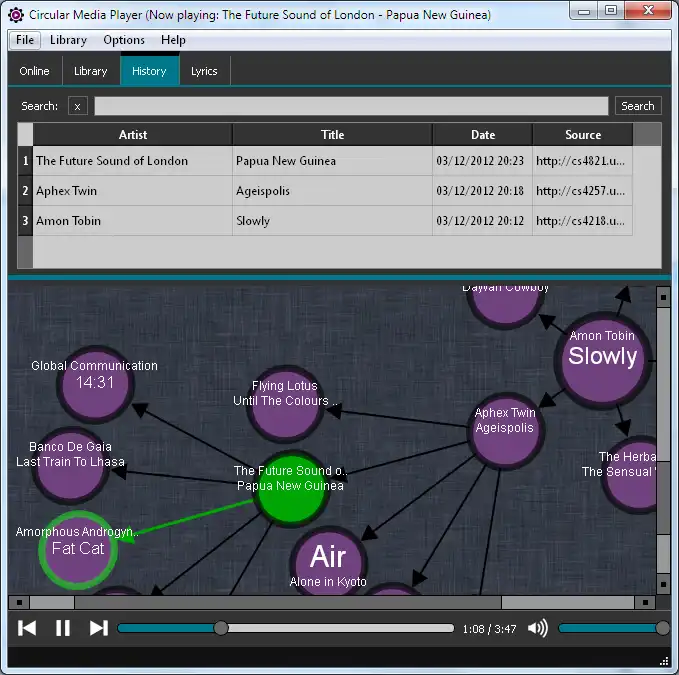
Task: Select the Amon Tobin Slowly graph node
Action: (603, 360)
